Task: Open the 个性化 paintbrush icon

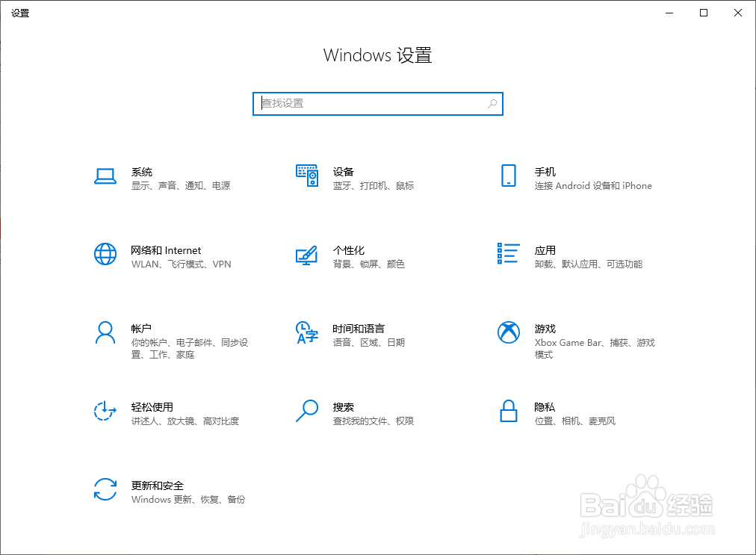Action: pyautogui.click(x=306, y=255)
